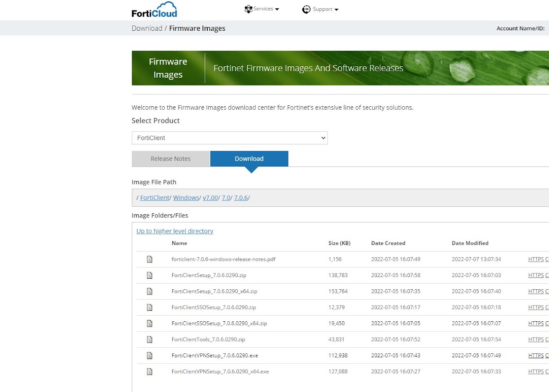Viewport: 549px width, 392px height.
Task: Switch to the Release Notes tab
Action: pos(171,159)
